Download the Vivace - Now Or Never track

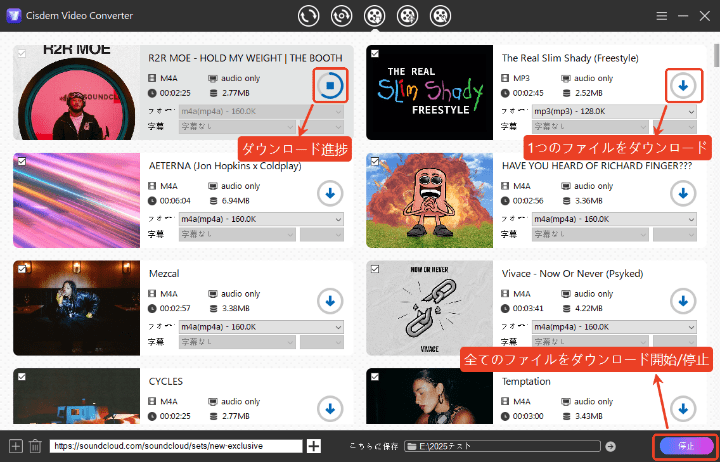(x=682, y=300)
